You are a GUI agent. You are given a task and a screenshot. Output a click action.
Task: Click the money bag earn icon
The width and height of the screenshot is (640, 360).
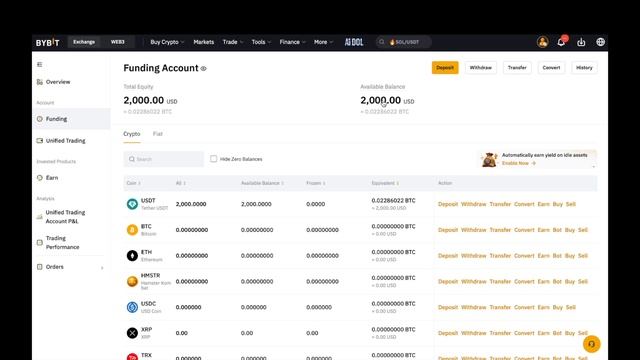click(x=489, y=159)
